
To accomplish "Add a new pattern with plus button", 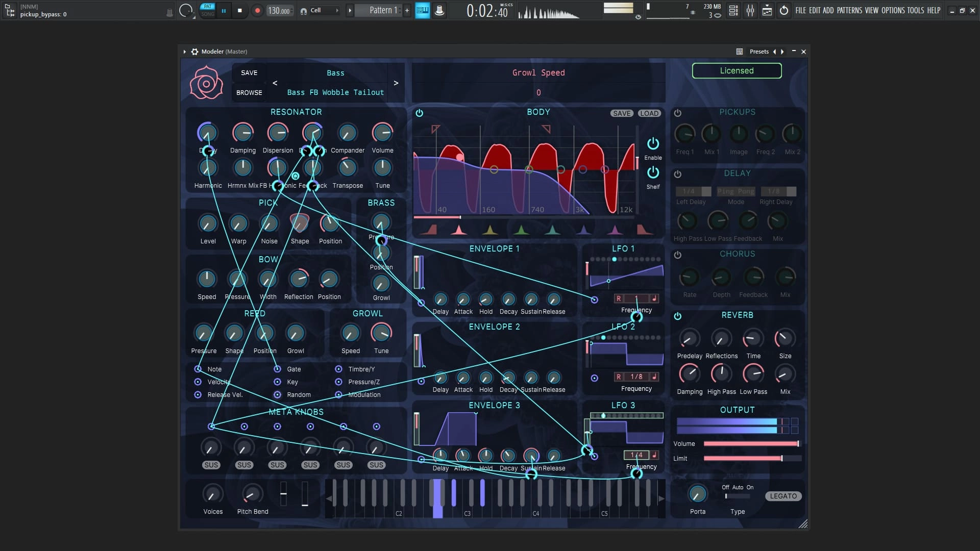I will [407, 10].
